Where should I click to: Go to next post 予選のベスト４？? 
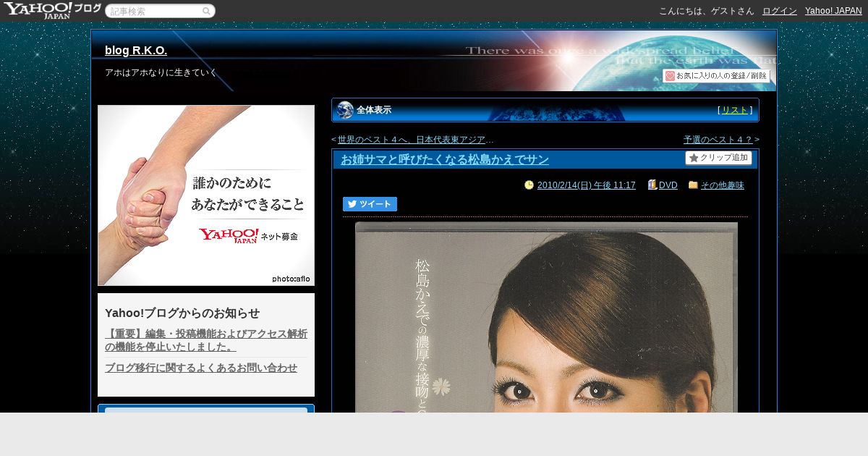pyautogui.click(x=718, y=140)
